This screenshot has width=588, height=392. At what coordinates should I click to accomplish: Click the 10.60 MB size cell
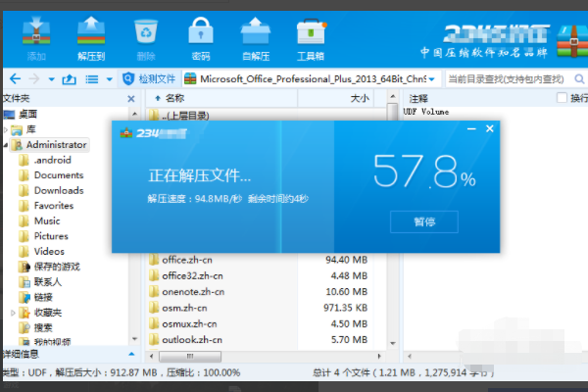[347, 292]
